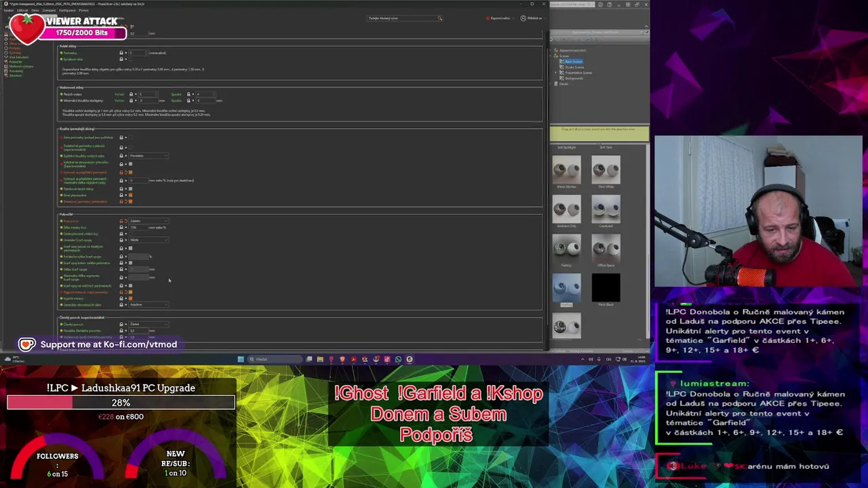Select Decals in the scene tree
Image resolution: width=868 pixels, height=488 pixels.
click(564, 84)
